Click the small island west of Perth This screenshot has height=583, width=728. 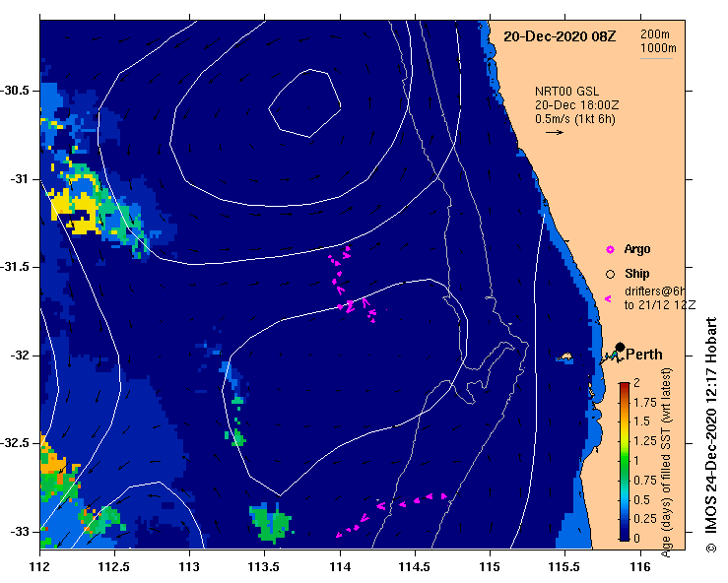564,357
